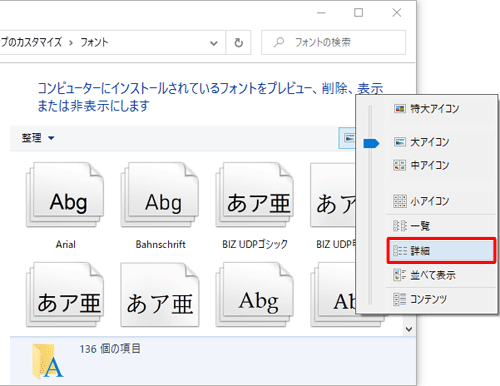Select the BIZ UDPゴシック font thumbnail

click(x=255, y=195)
